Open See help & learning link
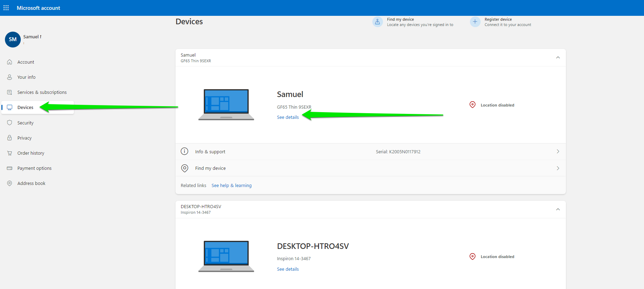The width and height of the screenshot is (644, 289). coord(231,185)
